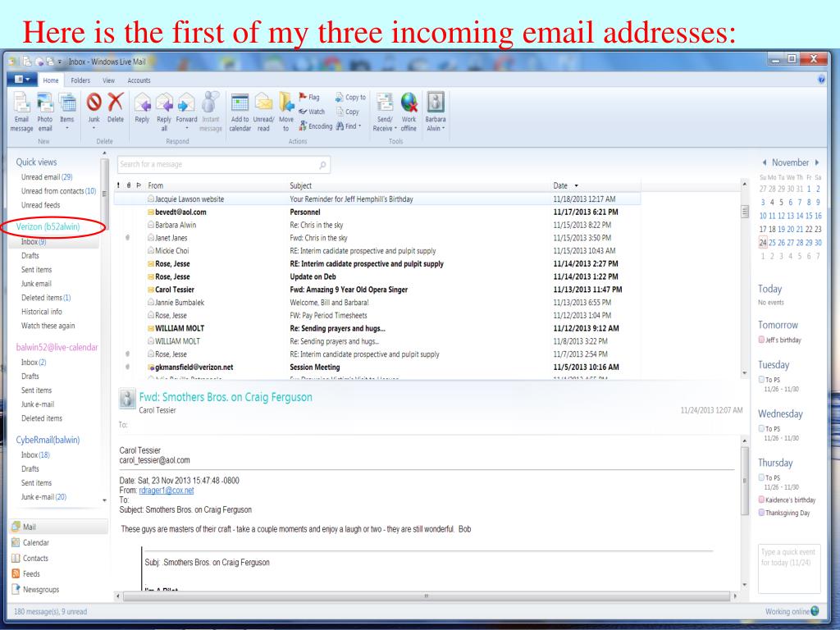Sort messages by From column
Screen dimensions: 840x630
click(x=155, y=185)
